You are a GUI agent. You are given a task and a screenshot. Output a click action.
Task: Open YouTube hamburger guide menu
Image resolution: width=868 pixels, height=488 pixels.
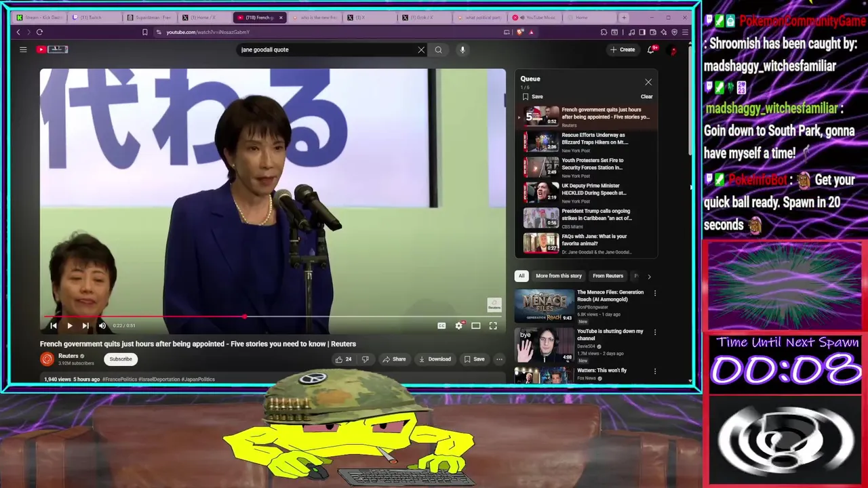[23, 49]
